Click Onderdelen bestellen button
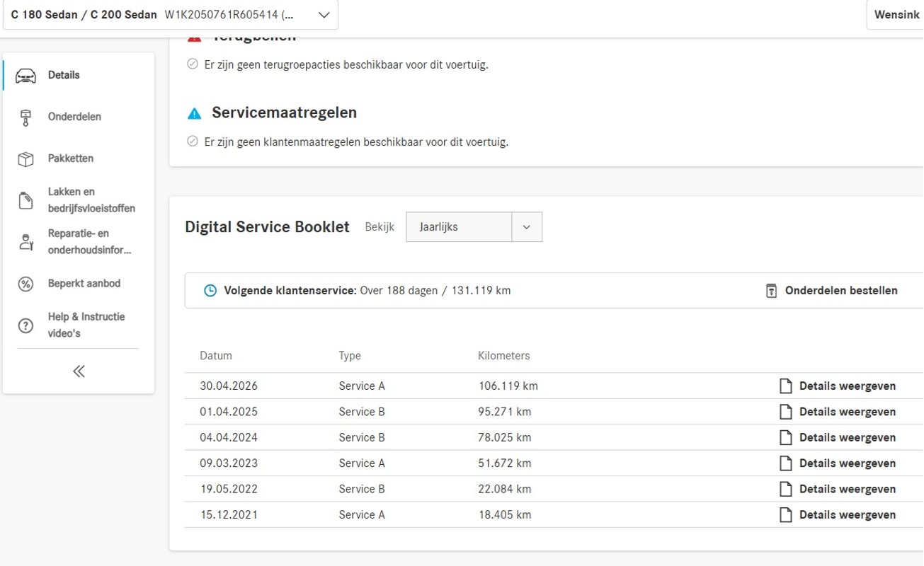This screenshot has height=566, width=924. coord(831,291)
